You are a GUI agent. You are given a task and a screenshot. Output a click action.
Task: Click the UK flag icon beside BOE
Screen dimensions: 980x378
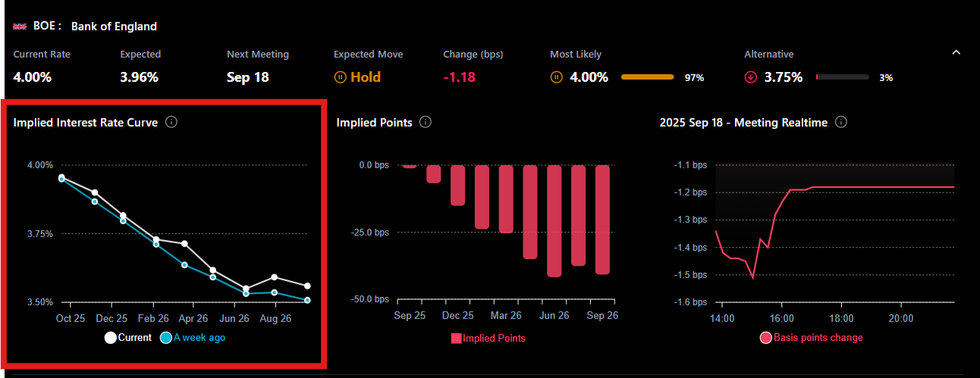coord(20,27)
